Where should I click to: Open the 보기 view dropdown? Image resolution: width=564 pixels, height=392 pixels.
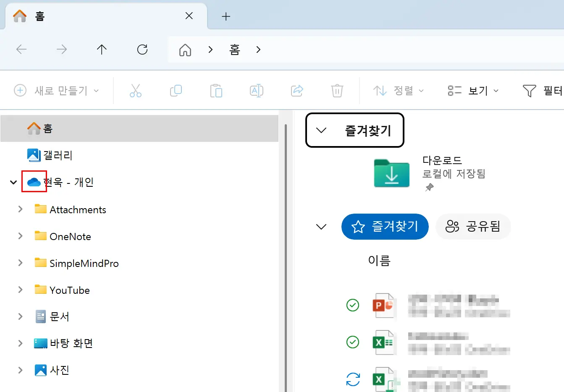click(x=473, y=90)
